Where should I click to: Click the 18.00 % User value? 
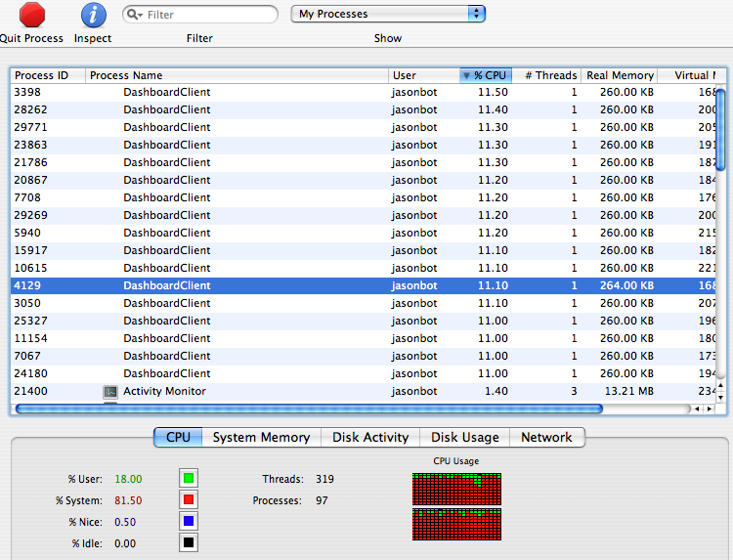coord(128,479)
